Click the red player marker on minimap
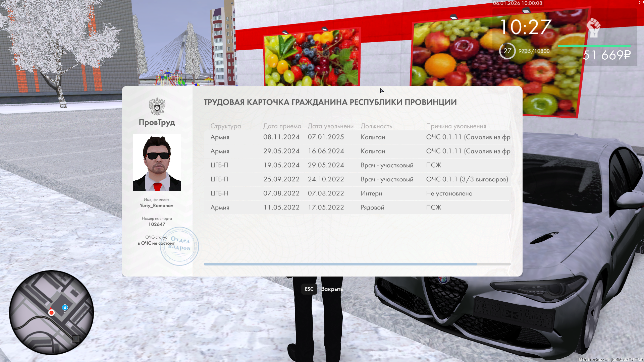The width and height of the screenshot is (644, 362). [51, 312]
